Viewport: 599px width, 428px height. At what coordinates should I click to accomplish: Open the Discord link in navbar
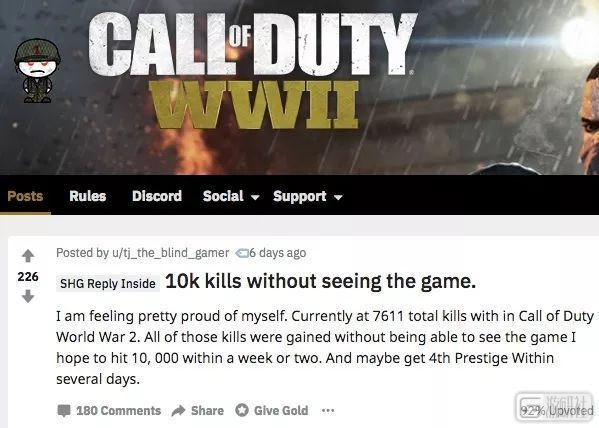point(157,196)
